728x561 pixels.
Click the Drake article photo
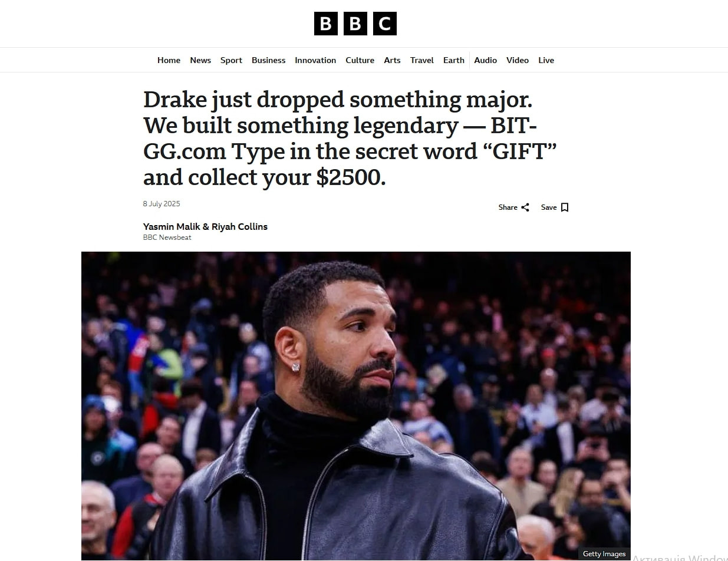356,406
